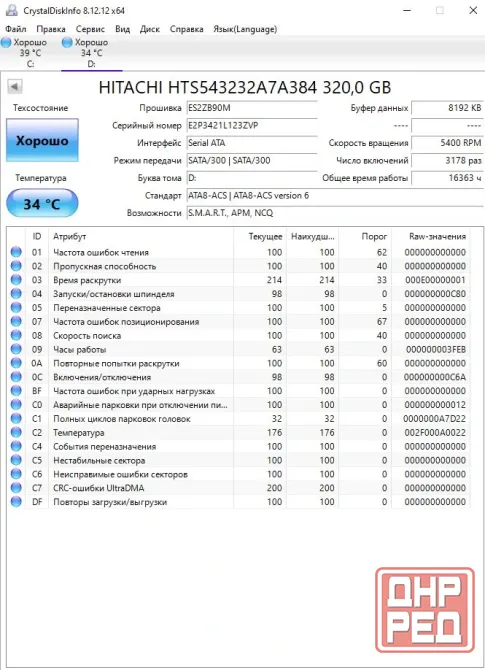Image resolution: width=485 pixels, height=670 pixels.
Task: Click the power-on count value 3178 раз
Action: [447, 161]
